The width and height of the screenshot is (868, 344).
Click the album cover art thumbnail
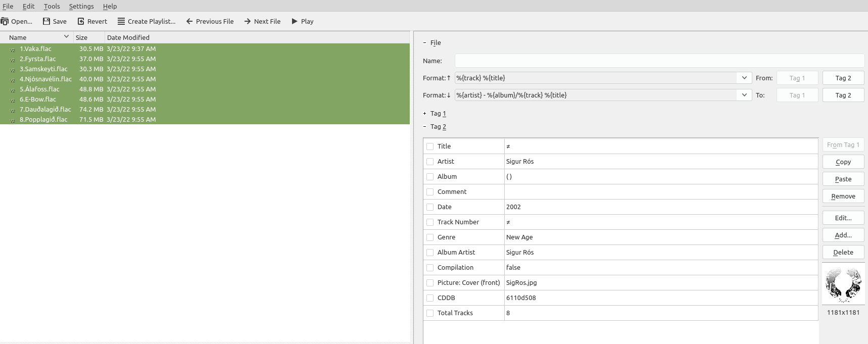tap(843, 284)
